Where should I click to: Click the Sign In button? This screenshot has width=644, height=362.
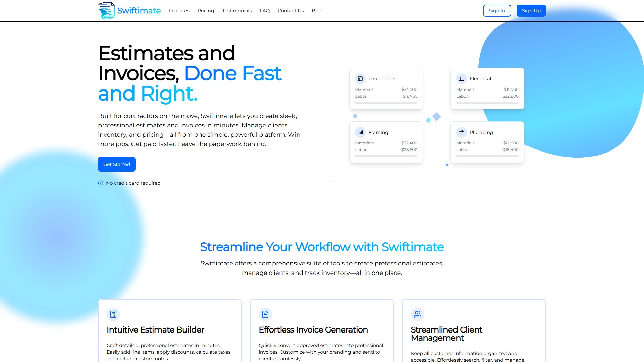(x=497, y=11)
